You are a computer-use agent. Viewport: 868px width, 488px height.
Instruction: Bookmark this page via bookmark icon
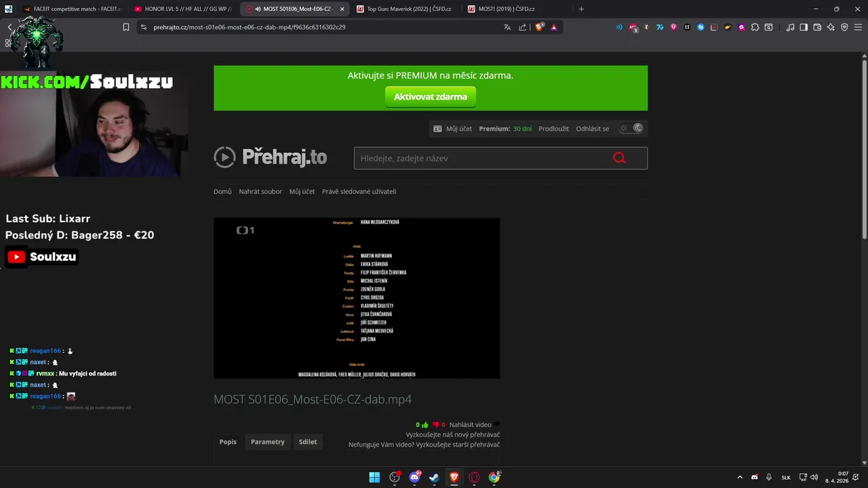point(126,27)
